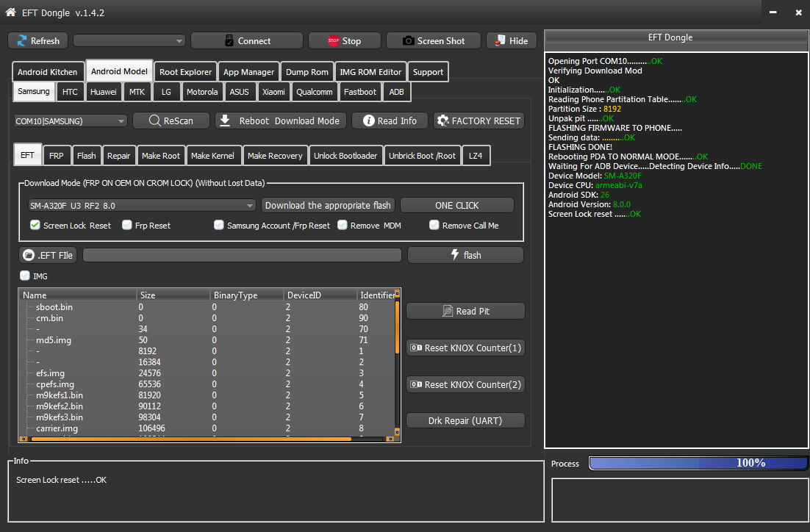
Task: Open the Make Kernel sub-tab
Action: (212, 156)
